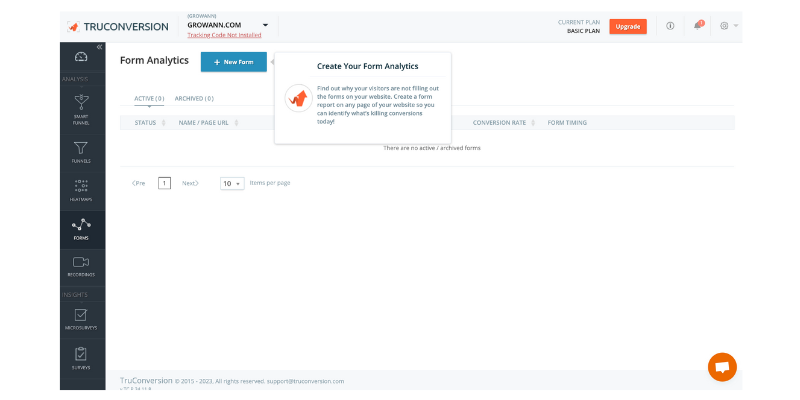The image size is (800, 400).
Task: Switch to the Archived (0) tab
Action: pos(194,98)
